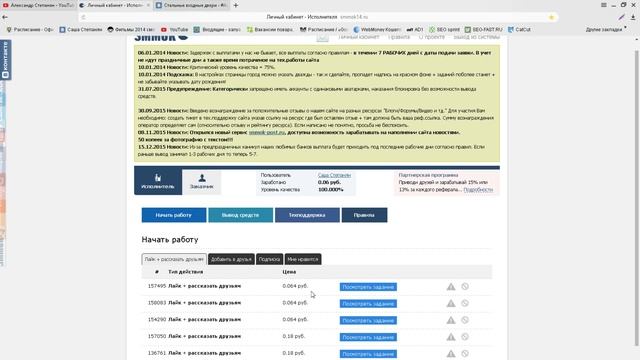Report task 158083 with warning triangle
The image size is (640, 360).
451,303
